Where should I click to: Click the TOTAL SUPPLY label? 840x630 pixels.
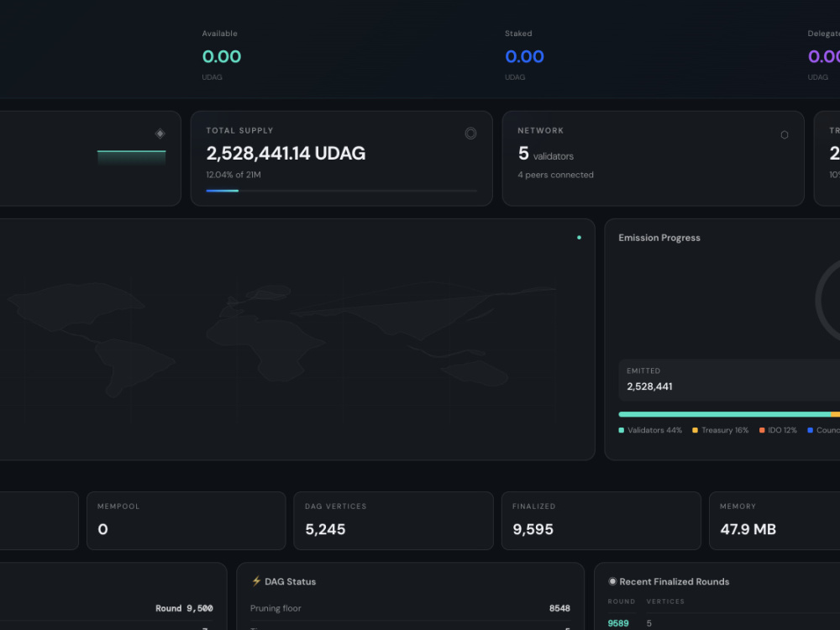click(239, 130)
